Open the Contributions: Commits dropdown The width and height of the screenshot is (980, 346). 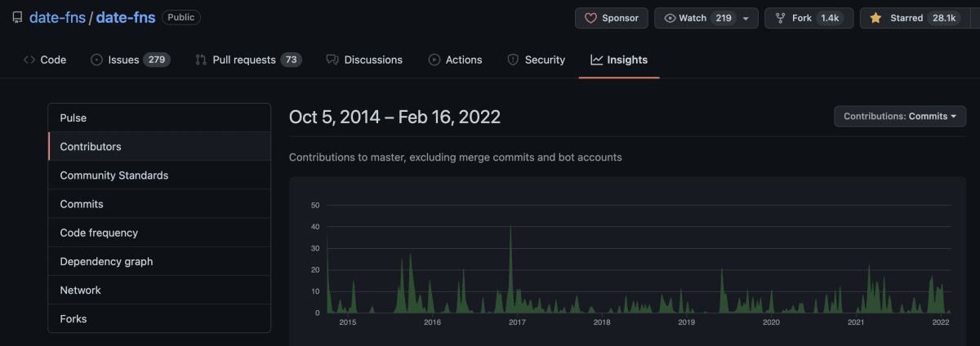coord(900,117)
